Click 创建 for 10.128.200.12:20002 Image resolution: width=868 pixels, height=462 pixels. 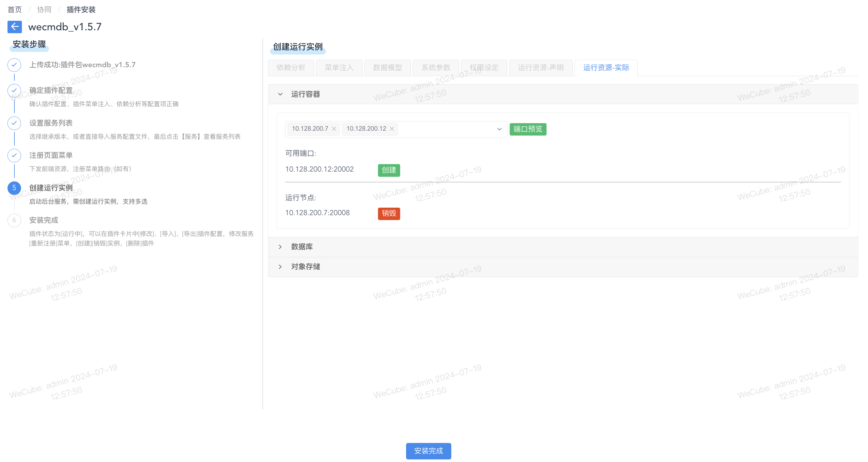[x=389, y=170]
